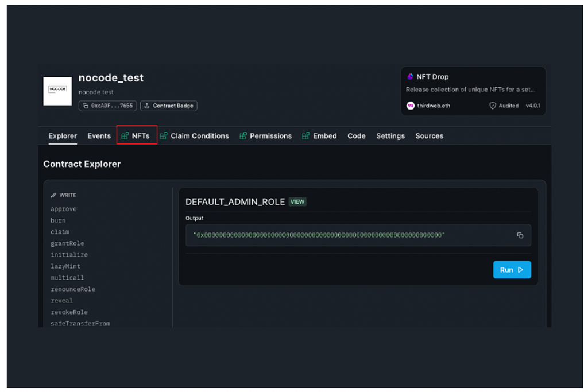
Task: Select the grantRole function in list
Action: point(67,243)
